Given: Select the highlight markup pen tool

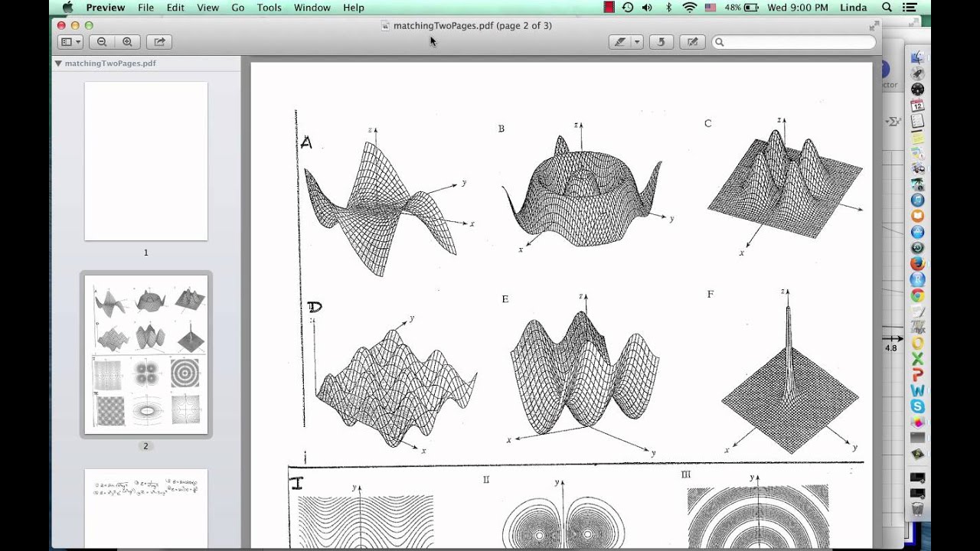Looking at the screenshot, I should [619, 42].
